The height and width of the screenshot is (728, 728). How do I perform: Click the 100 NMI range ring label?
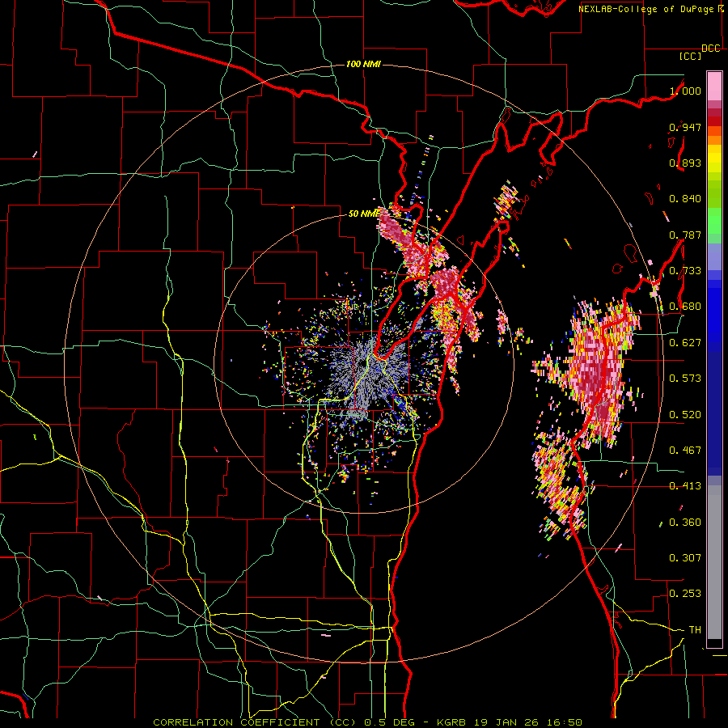[363, 64]
